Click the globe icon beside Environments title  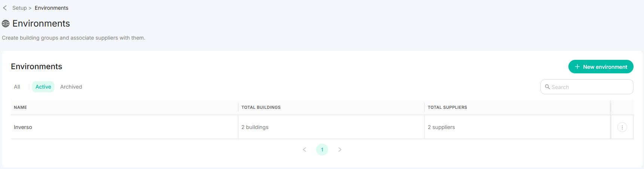(6, 24)
